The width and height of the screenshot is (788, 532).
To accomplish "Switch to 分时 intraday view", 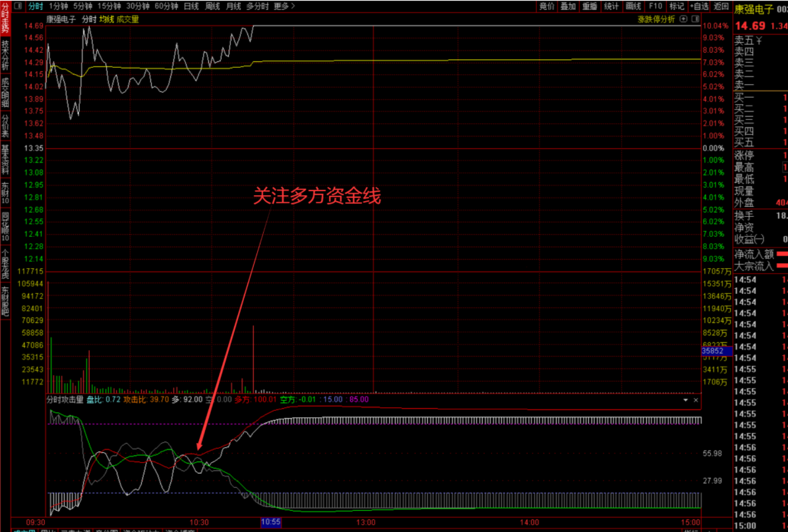I will pos(36,6).
